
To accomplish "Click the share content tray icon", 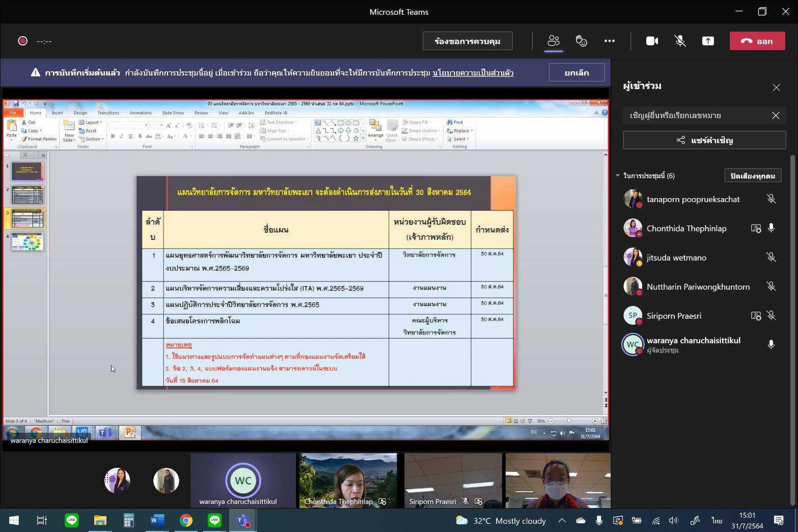I will click(x=708, y=41).
